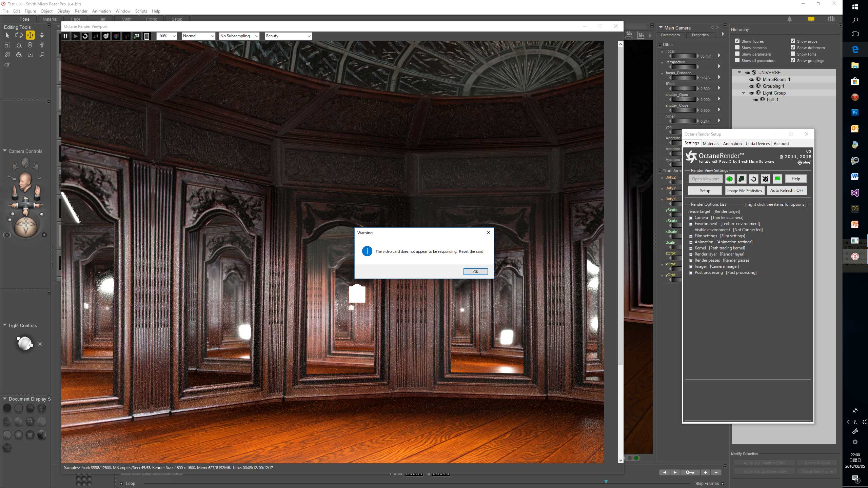
Task: Pause the Octane render
Action: 65,36
